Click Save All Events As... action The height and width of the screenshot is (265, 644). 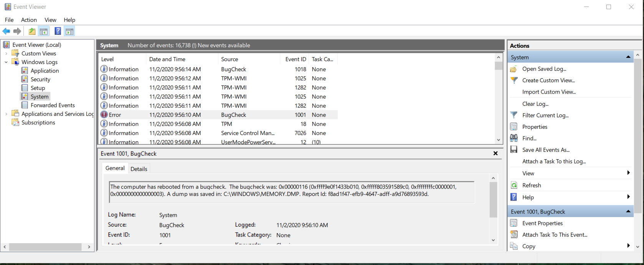click(x=546, y=150)
